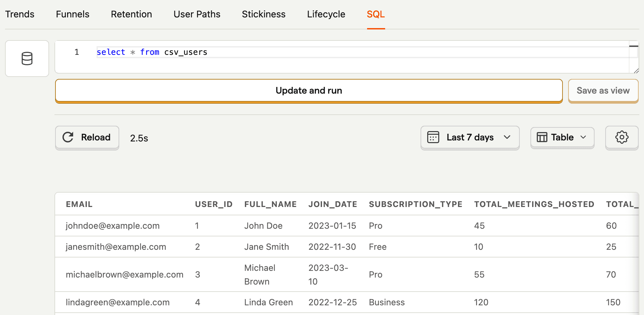Click the calendar icon in date filter
This screenshot has width=644, height=315.
tap(433, 137)
